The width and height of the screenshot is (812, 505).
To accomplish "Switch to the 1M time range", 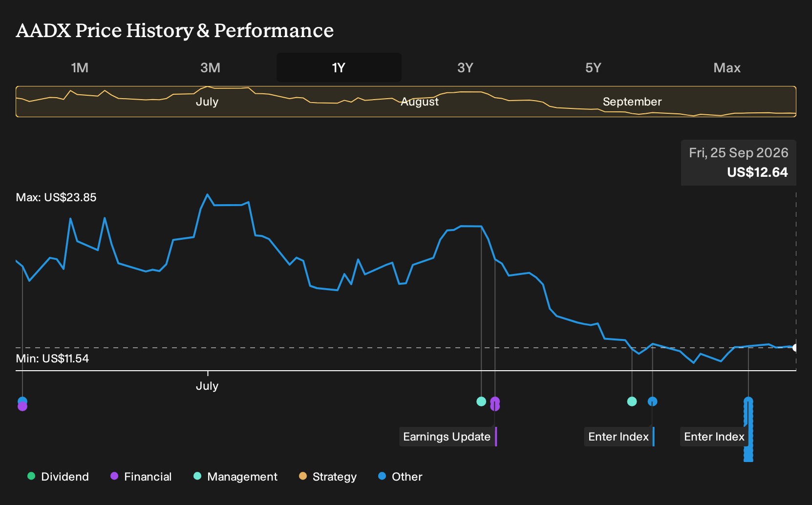I will click(80, 67).
